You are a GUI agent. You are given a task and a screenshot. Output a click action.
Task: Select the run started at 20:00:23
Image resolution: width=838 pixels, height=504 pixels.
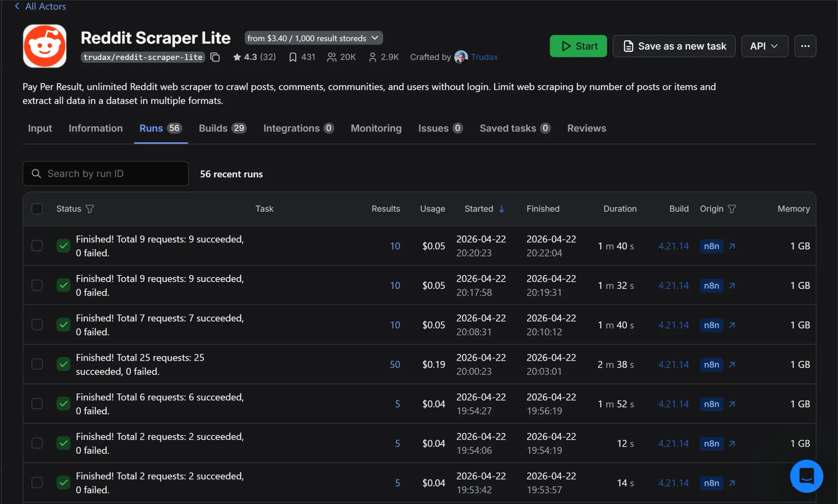[x=37, y=364]
